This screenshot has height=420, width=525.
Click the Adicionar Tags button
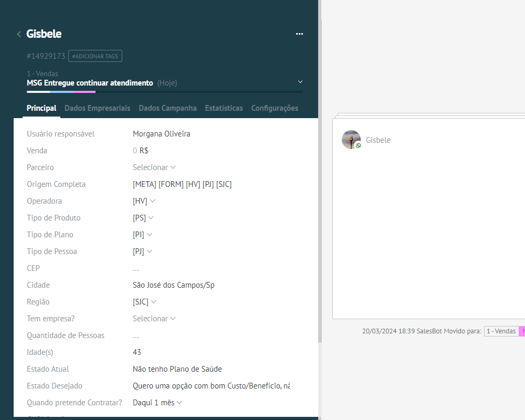click(95, 56)
